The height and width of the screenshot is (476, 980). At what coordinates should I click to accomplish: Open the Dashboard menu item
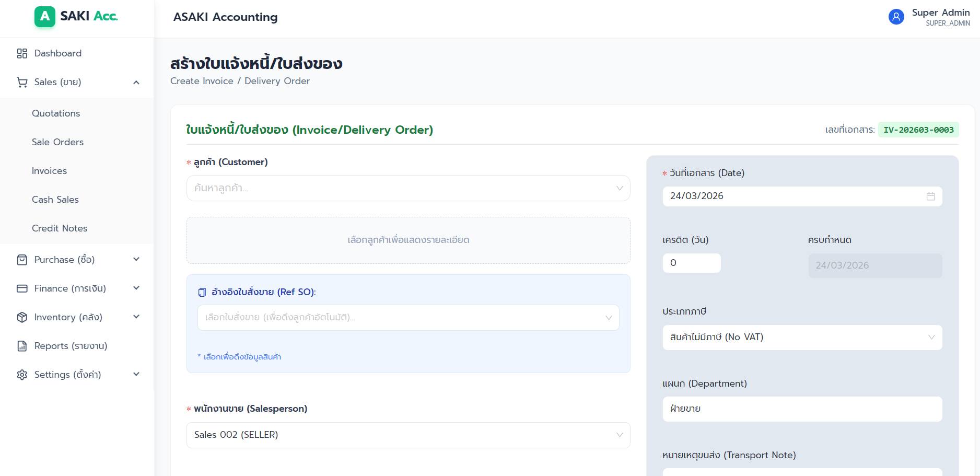pos(77,53)
